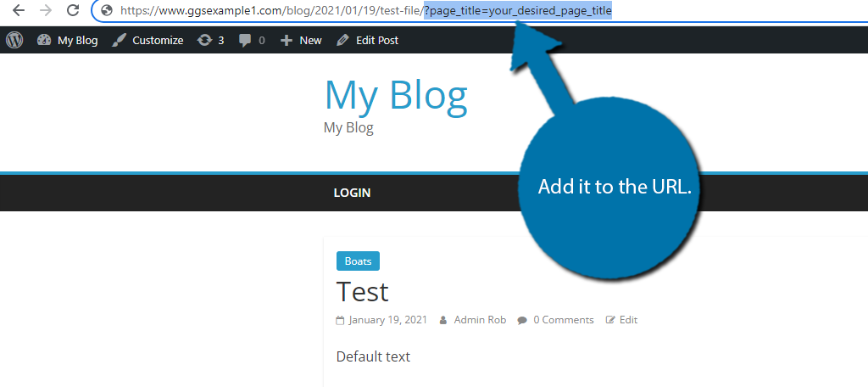The width and height of the screenshot is (868, 387).
Task: Click the speech bubble beside 0 Comments
Action: tap(522, 320)
